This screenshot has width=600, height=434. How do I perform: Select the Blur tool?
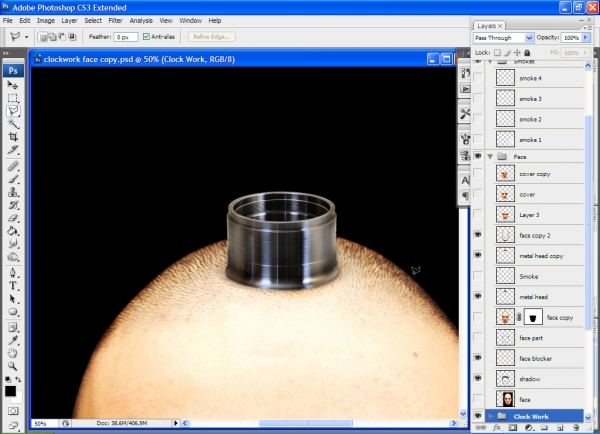[x=13, y=244]
